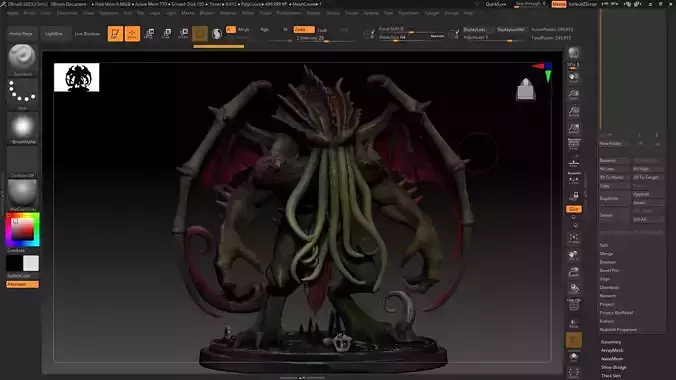Click the Home Page button
676x380 pixels.
21,34
